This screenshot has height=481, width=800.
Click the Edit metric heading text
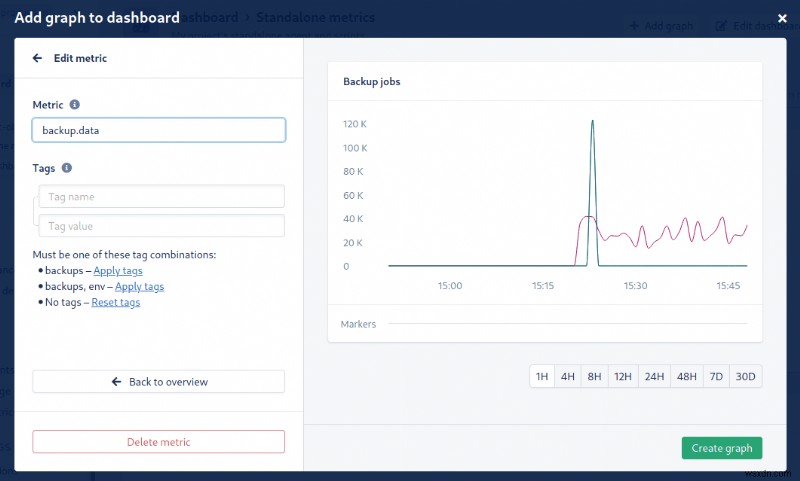[81, 58]
